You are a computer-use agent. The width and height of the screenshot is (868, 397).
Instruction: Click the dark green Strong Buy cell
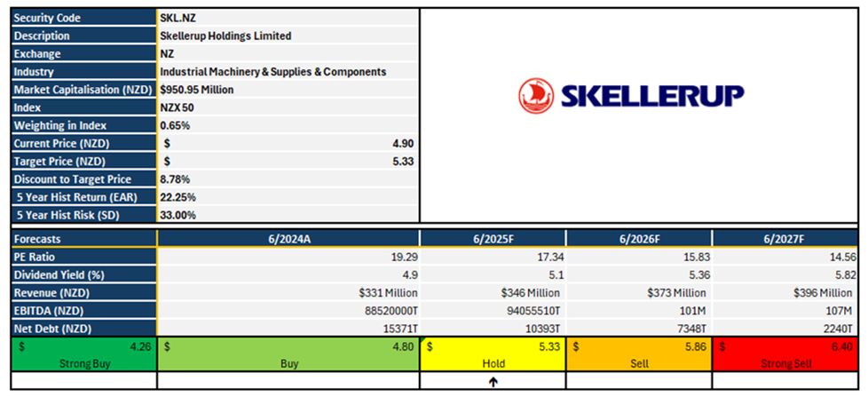click(83, 354)
